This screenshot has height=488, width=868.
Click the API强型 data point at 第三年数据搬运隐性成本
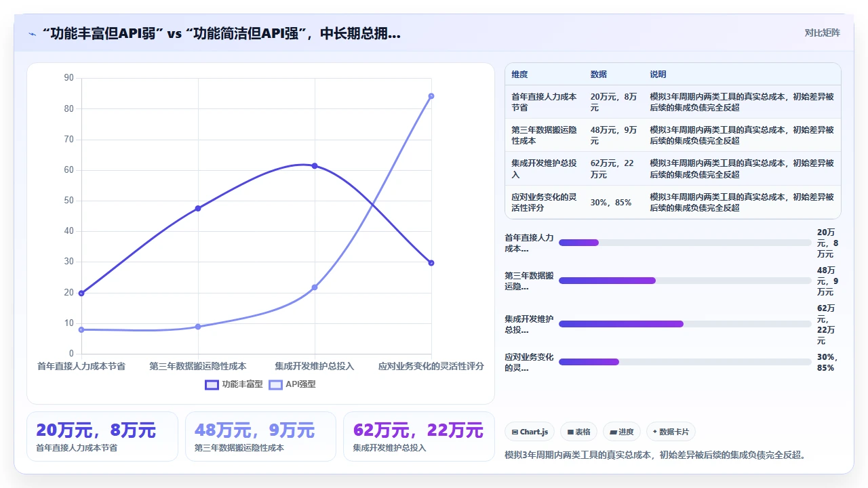coord(198,327)
